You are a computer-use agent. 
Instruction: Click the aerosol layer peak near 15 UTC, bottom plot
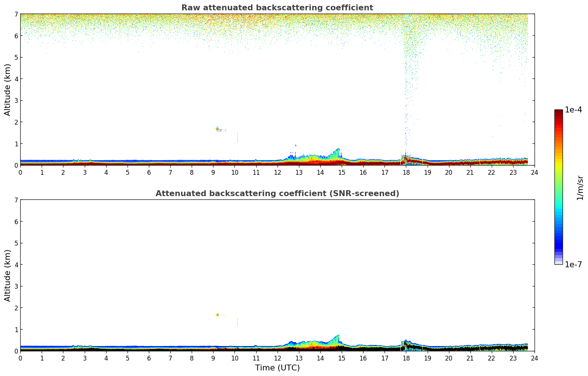[x=338, y=336]
